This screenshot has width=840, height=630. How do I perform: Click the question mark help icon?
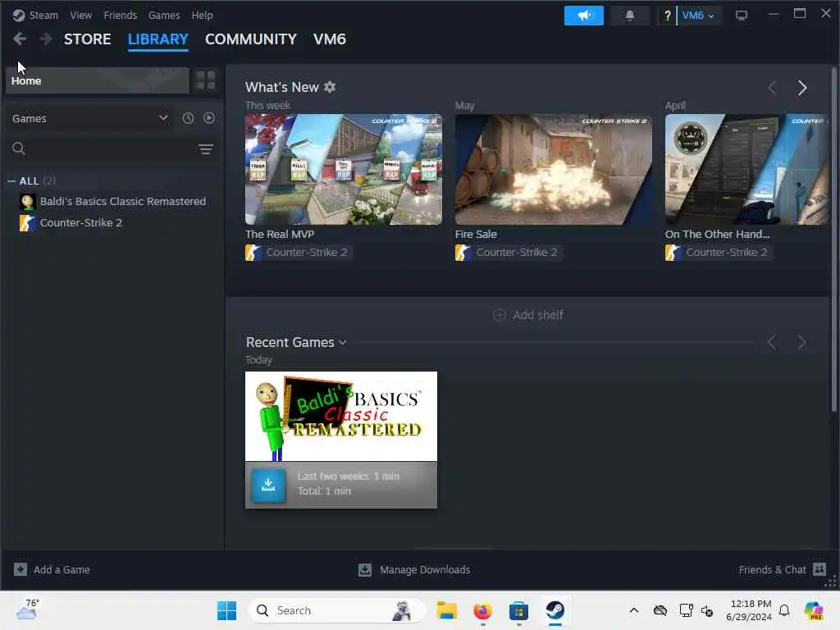pyautogui.click(x=667, y=16)
